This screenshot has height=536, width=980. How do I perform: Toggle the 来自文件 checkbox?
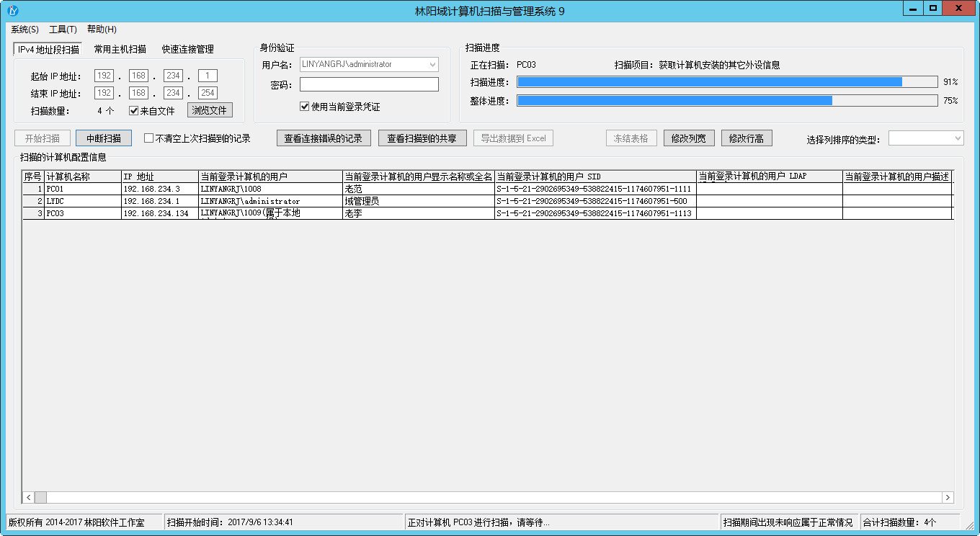coord(133,111)
